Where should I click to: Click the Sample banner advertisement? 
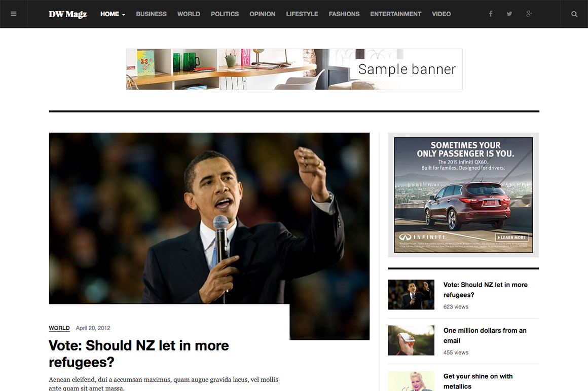(x=294, y=69)
